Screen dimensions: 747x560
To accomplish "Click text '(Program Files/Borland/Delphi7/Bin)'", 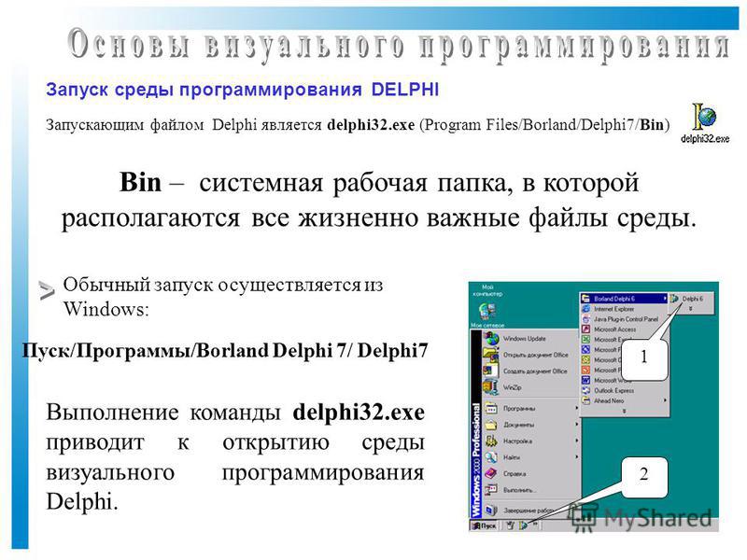I will (x=544, y=125).
